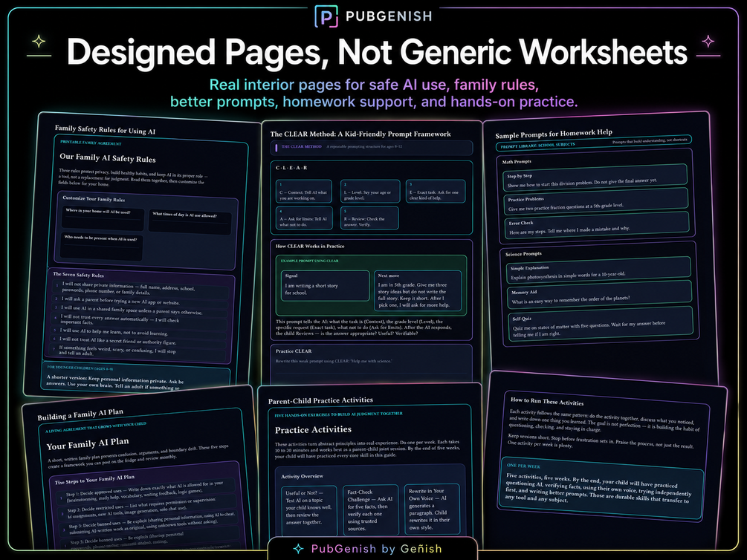Select 'Step 1: Decide approved uses' row
The width and height of the screenshot is (747, 560).
click(x=145, y=491)
